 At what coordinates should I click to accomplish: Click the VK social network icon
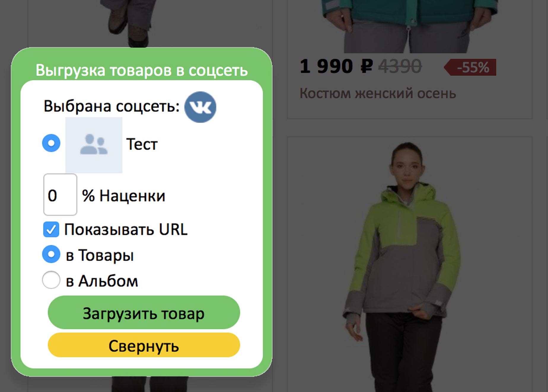(200, 107)
